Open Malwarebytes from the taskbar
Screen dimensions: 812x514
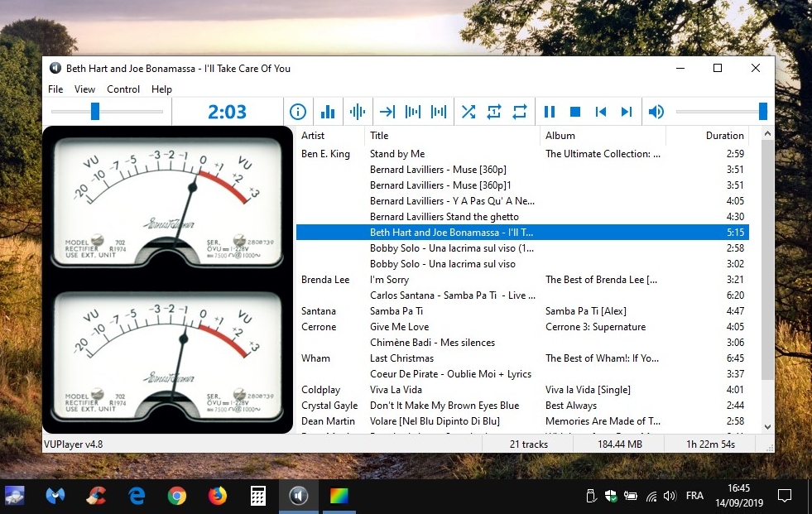pos(55,496)
